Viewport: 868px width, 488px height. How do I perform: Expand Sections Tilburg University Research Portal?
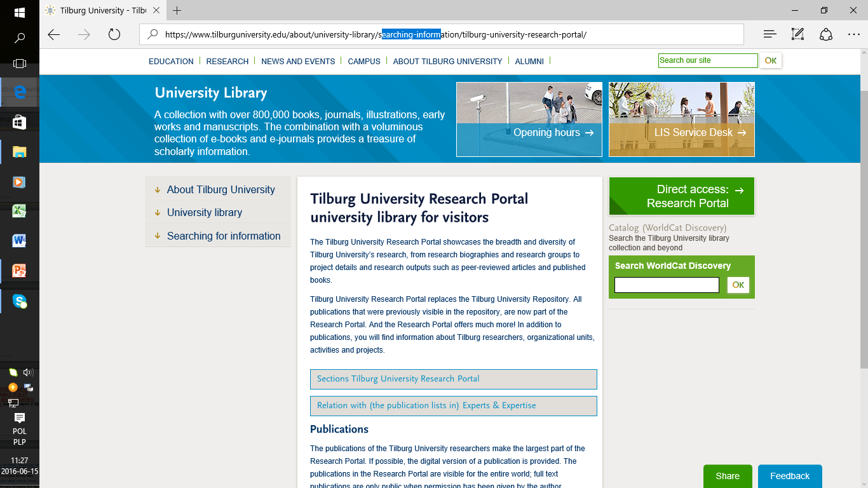454,379
